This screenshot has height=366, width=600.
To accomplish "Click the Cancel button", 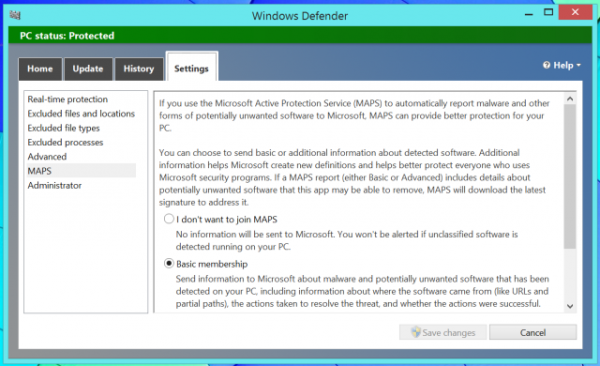I will coord(533,332).
